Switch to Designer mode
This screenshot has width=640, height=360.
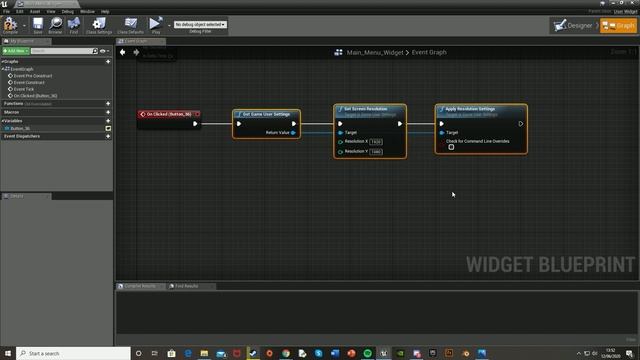[574, 26]
